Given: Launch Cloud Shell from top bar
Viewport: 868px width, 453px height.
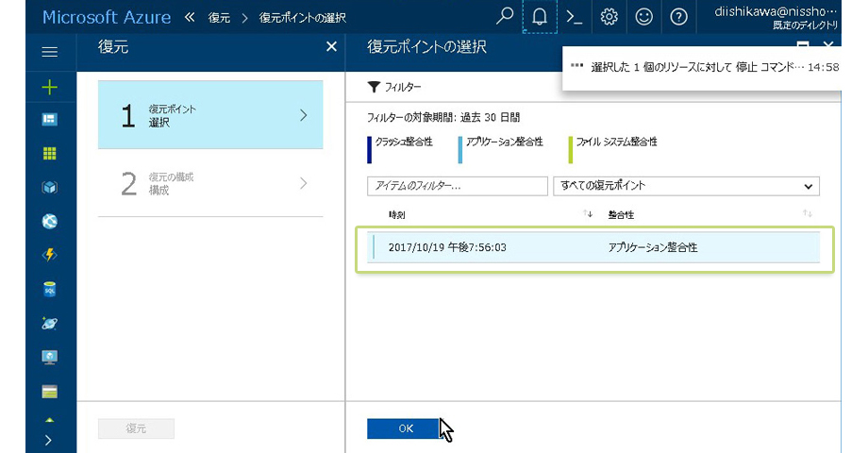Looking at the screenshot, I should click(574, 17).
